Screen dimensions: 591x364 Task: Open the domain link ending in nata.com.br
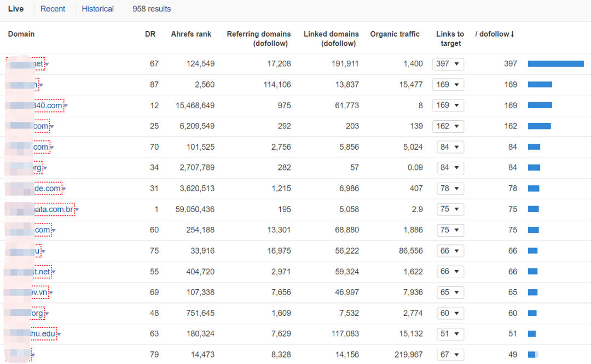56,209
